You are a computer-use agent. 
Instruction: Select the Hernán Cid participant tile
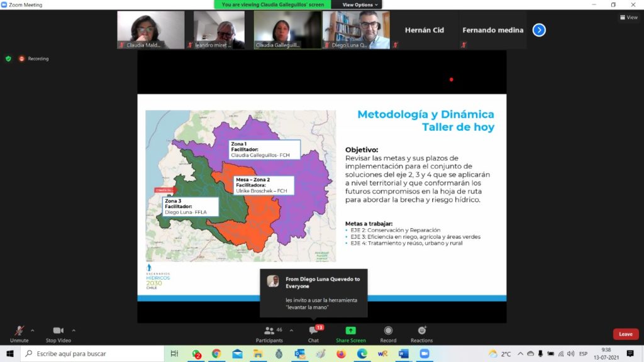tap(425, 30)
